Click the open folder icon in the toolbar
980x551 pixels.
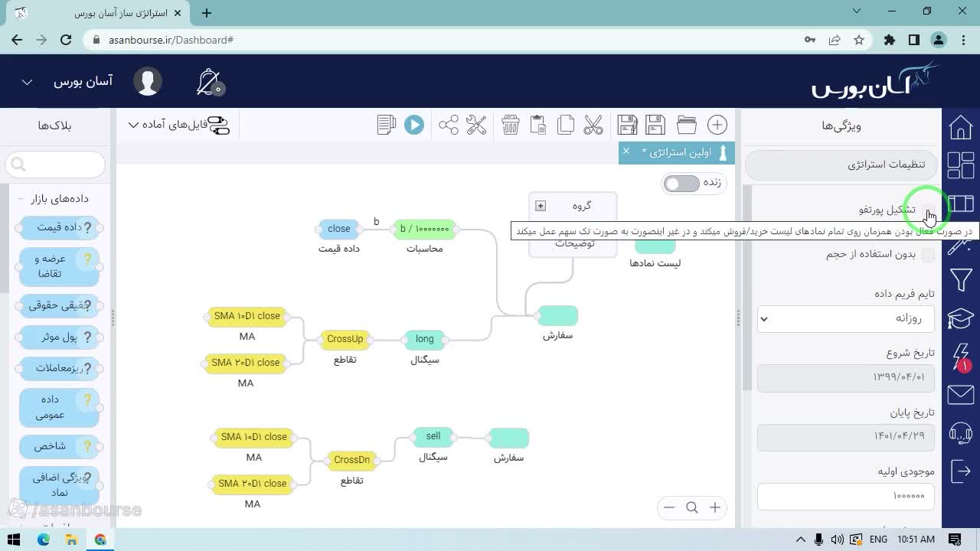(687, 125)
